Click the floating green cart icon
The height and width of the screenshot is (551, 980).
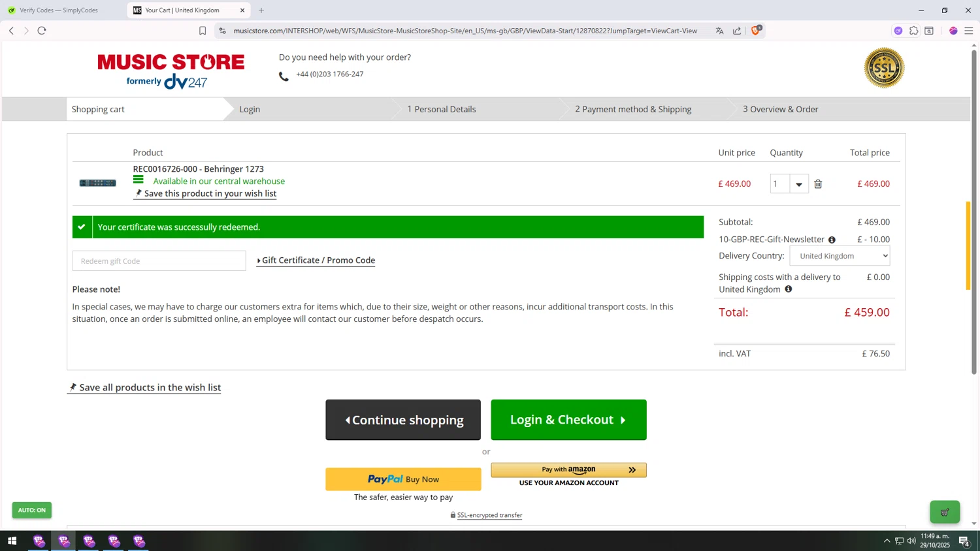[x=945, y=512]
